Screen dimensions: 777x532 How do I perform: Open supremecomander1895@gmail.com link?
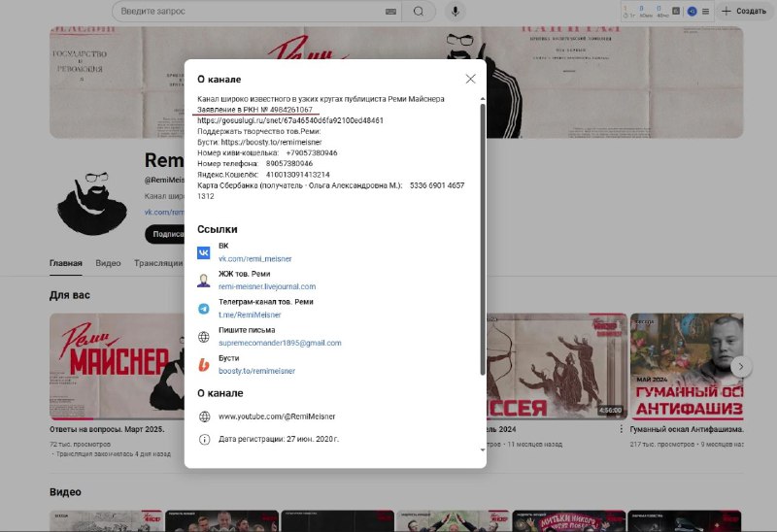pyautogui.click(x=280, y=343)
